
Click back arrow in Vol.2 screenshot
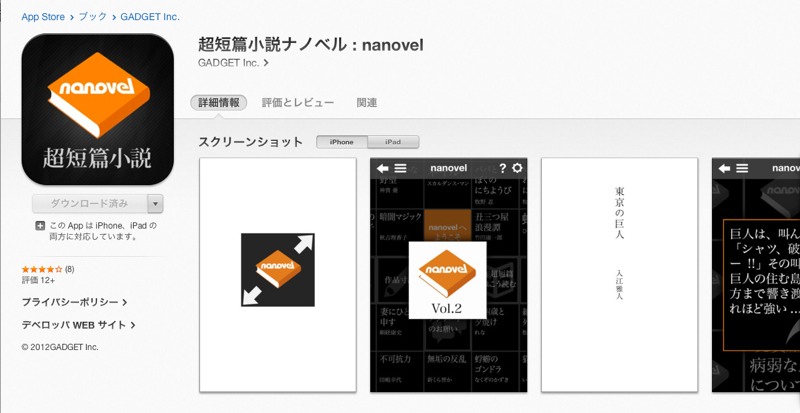pyautogui.click(x=383, y=168)
